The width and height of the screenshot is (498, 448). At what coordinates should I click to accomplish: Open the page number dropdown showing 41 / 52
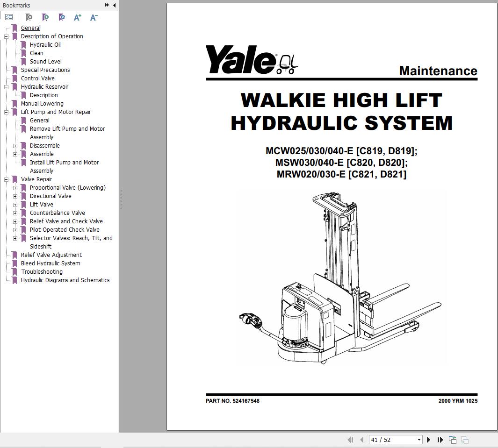coord(419,440)
